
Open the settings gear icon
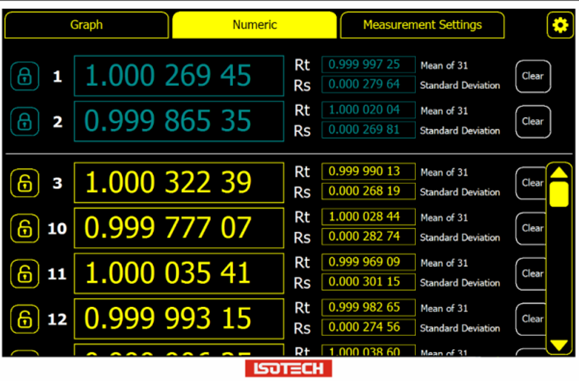coord(560,25)
